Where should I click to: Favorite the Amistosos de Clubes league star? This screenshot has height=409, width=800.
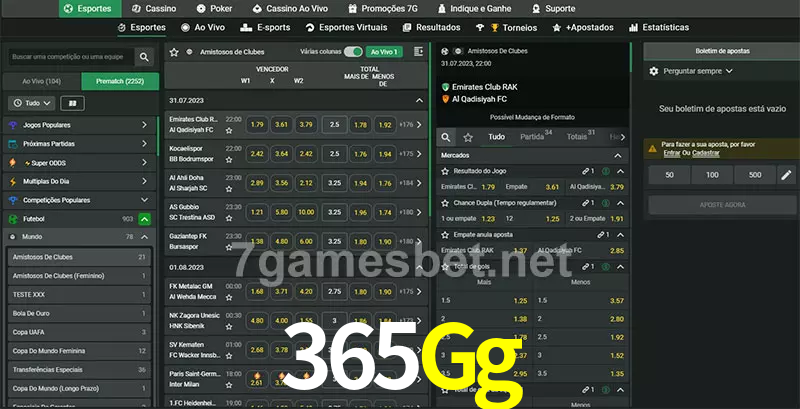tap(174, 51)
